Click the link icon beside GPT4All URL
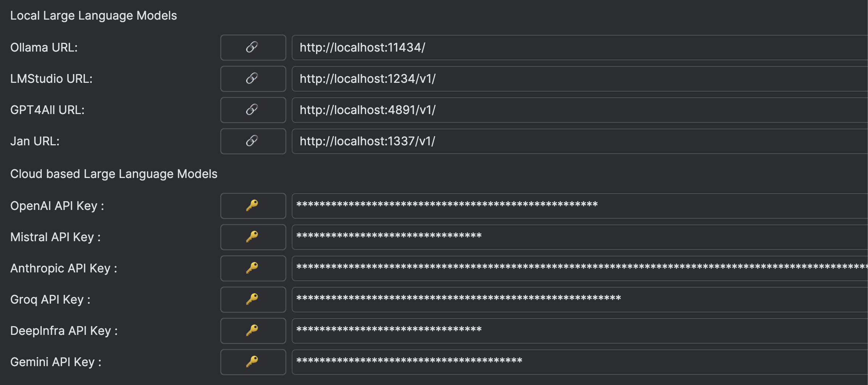868x385 pixels. pos(253,110)
